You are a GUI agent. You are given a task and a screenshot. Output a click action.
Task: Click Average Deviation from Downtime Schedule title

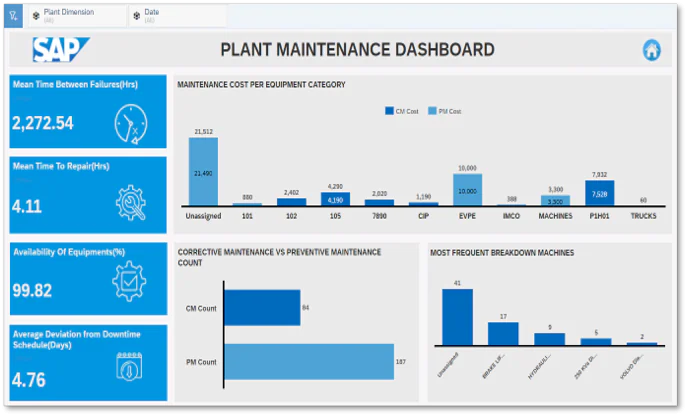click(x=77, y=340)
